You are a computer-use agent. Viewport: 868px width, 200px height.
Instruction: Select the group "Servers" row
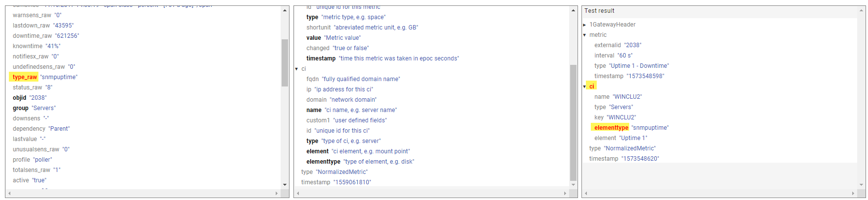(34, 108)
